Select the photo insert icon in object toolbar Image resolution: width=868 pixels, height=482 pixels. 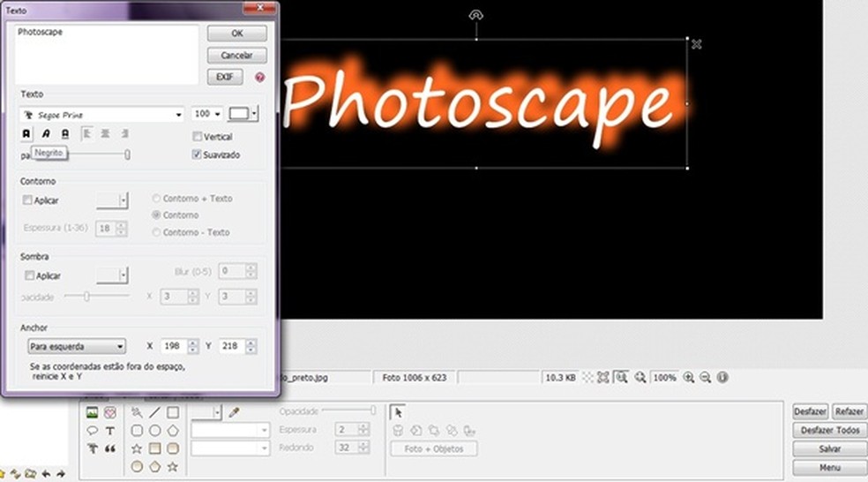pyautogui.click(x=92, y=412)
